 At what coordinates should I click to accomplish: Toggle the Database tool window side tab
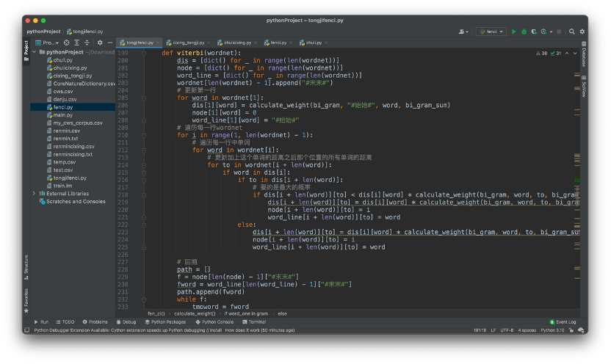[584, 54]
